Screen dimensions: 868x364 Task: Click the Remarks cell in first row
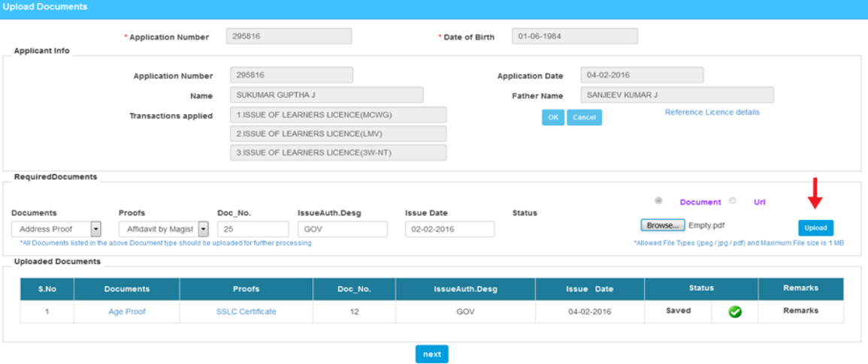click(x=800, y=311)
